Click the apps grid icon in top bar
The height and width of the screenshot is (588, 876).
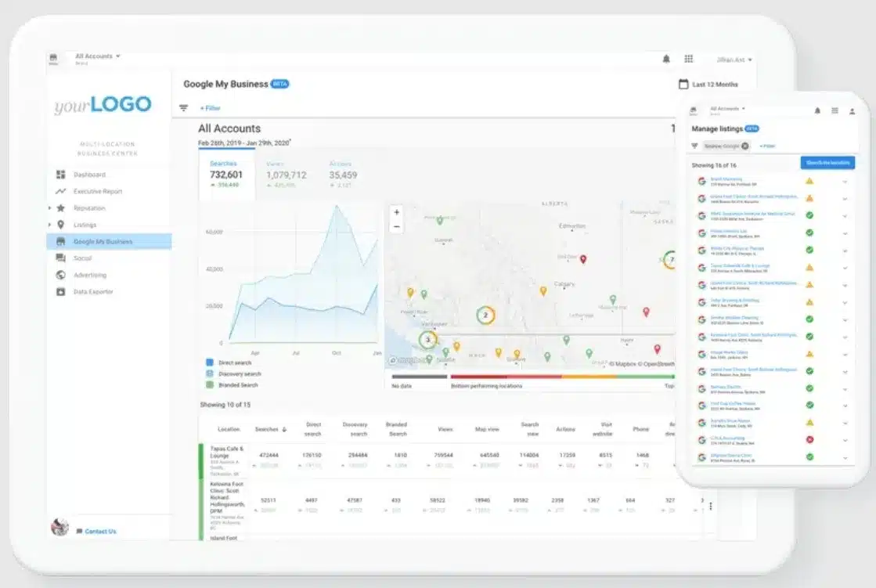point(690,59)
